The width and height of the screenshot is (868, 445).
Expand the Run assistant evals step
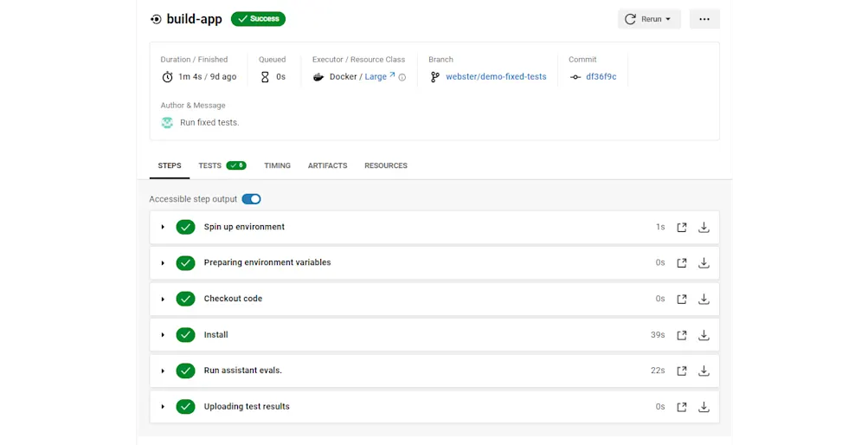click(163, 371)
